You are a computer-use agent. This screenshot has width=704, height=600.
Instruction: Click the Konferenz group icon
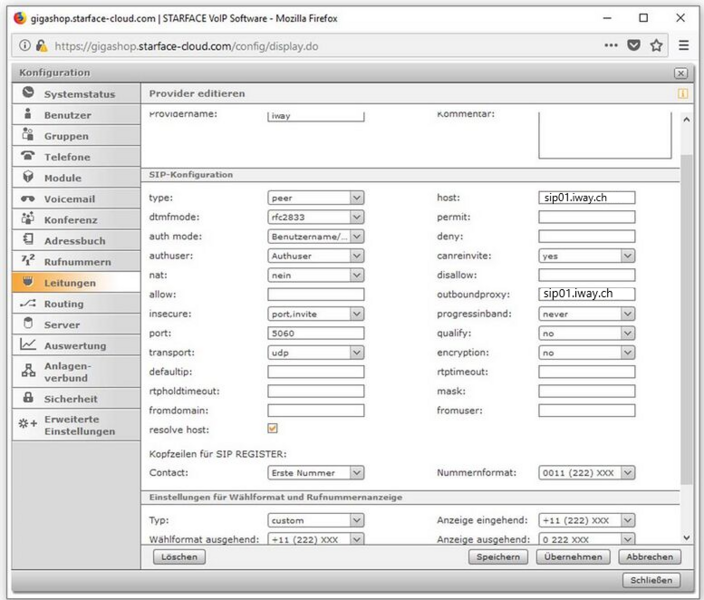pyautogui.click(x=28, y=219)
